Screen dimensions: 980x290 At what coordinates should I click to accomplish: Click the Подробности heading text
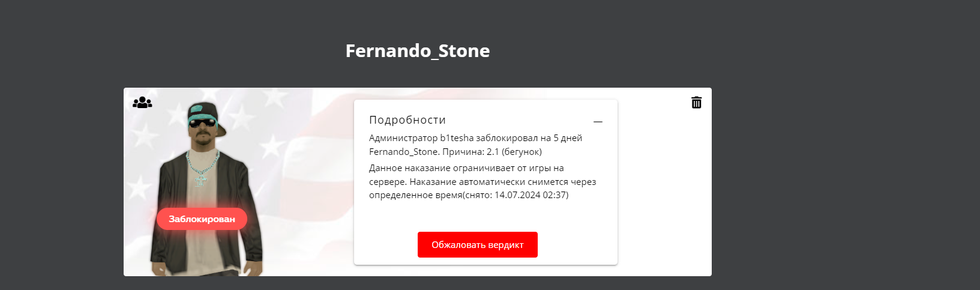click(407, 120)
